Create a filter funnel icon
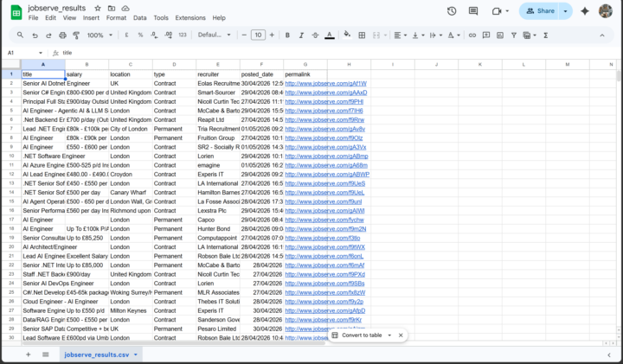 pos(514,35)
